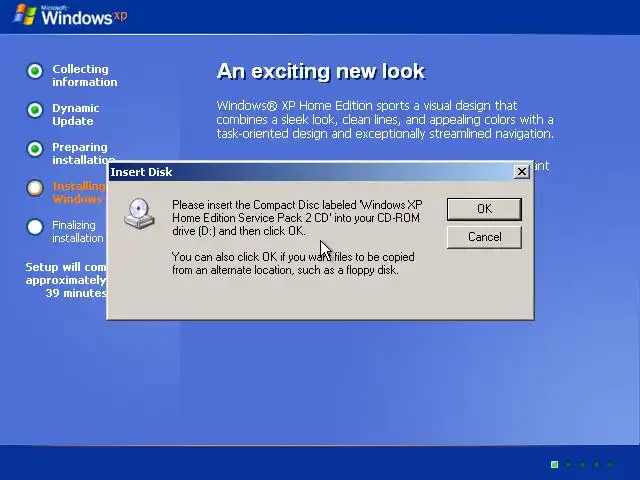Click the Collecting information step indicator
Viewport: 640px width, 480px height.
35,71
